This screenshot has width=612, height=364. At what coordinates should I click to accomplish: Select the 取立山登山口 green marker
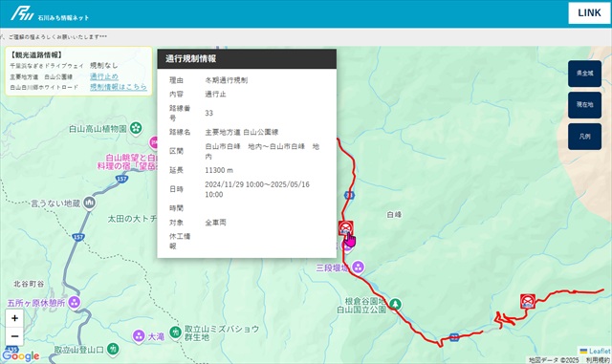113,349
